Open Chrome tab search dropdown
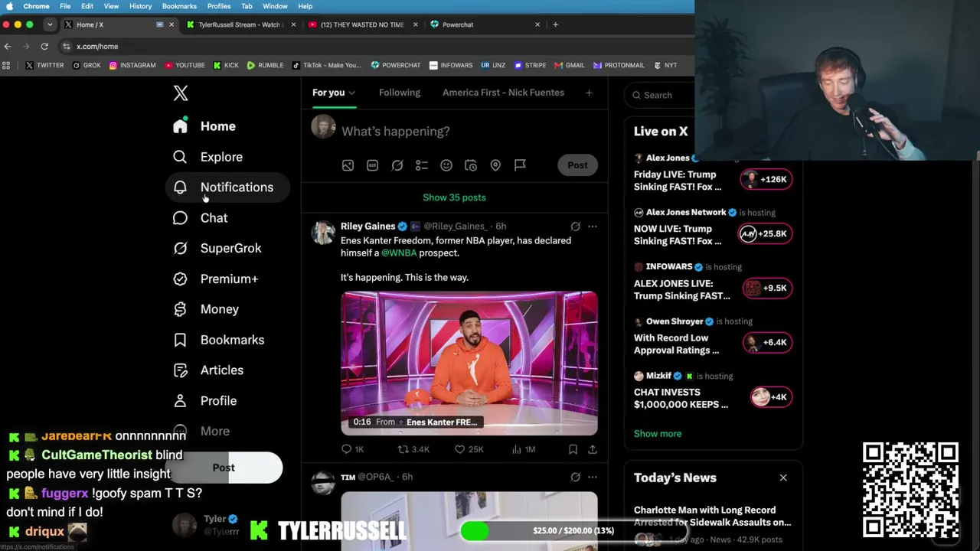980x551 pixels. pyautogui.click(x=50, y=24)
